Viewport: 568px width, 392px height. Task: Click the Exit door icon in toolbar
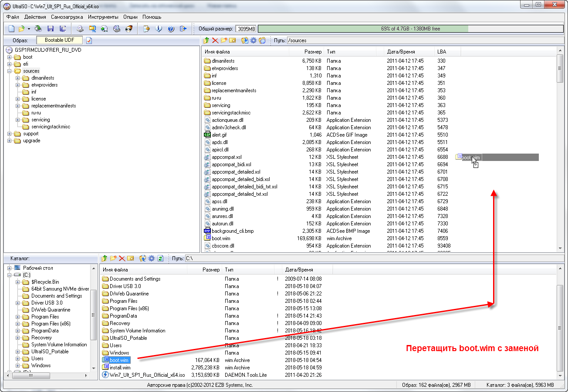pyautogui.click(x=183, y=29)
